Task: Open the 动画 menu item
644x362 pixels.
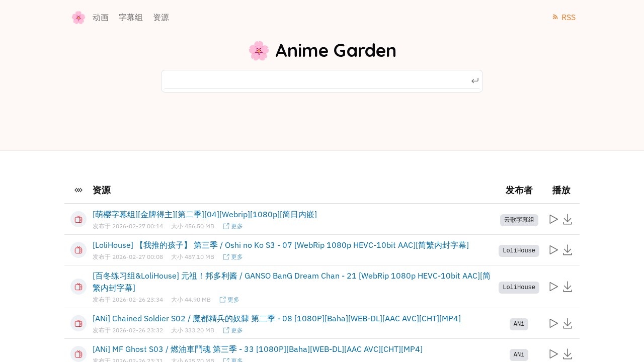Action: tap(101, 18)
